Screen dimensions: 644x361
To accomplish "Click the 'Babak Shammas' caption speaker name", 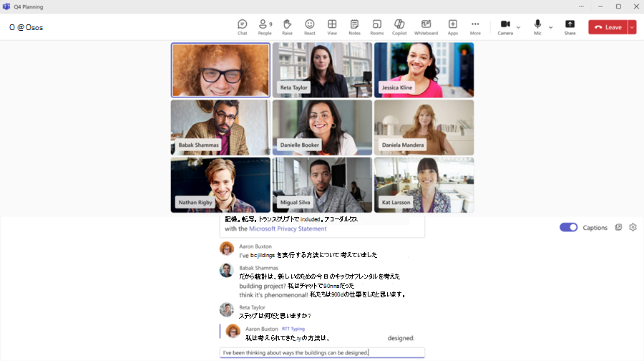I will (x=259, y=268).
